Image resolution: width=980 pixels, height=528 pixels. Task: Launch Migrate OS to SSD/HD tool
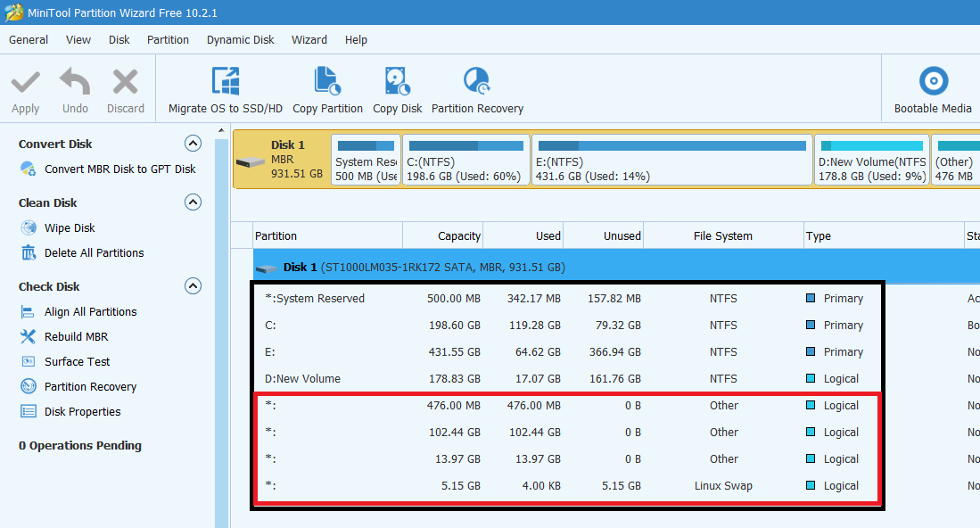(x=225, y=90)
